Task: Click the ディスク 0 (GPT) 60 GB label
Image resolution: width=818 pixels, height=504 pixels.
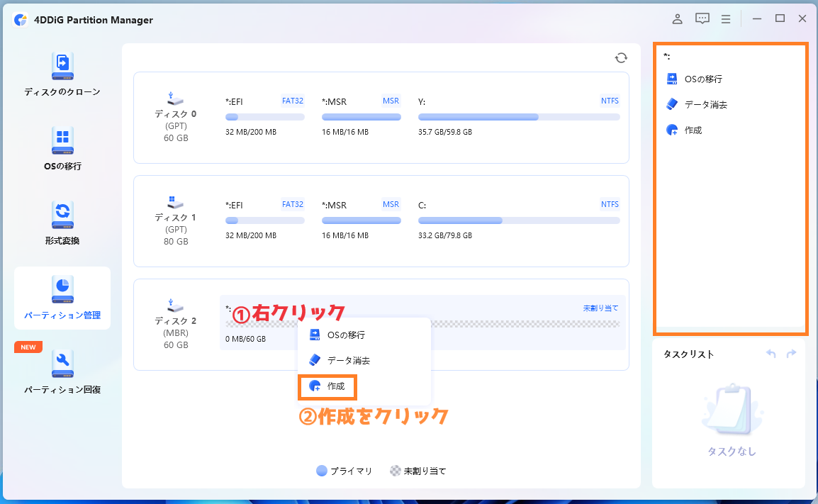Action: (x=176, y=125)
